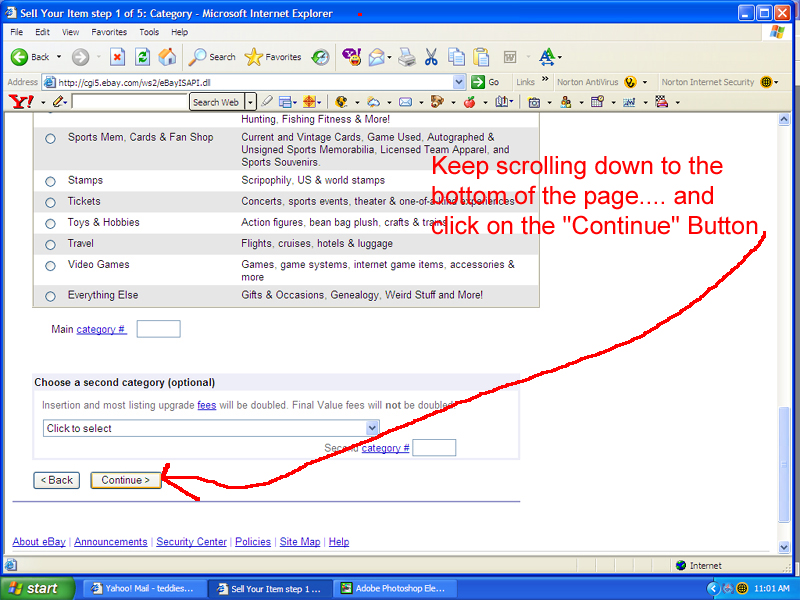Viewport: 800px width, 600px height.
Task: Select the Everything Else radio option
Action: (50, 296)
